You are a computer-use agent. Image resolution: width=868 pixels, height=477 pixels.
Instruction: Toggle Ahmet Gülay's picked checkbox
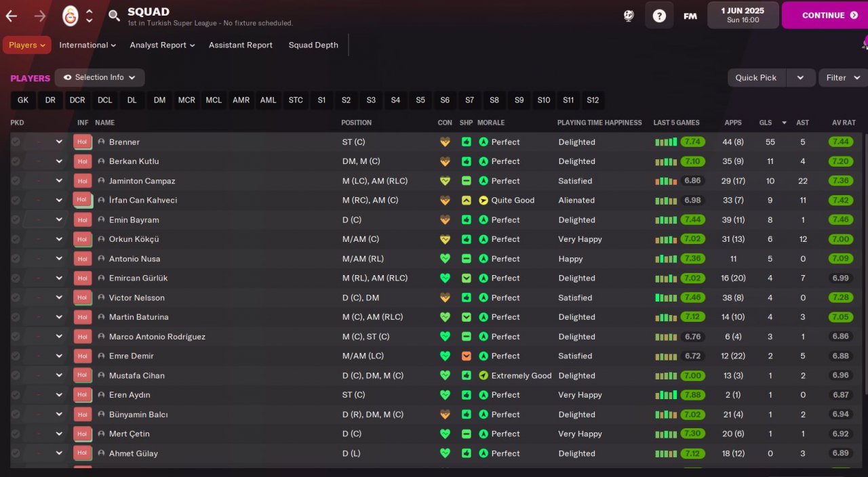tap(16, 453)
